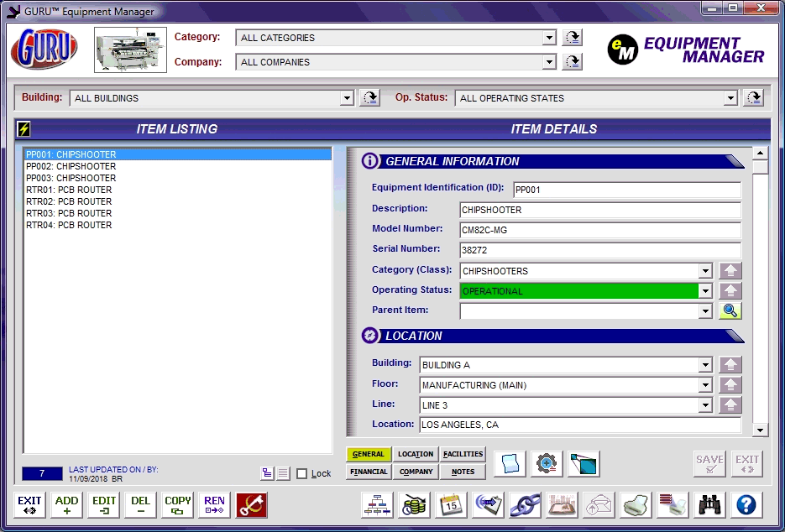The image size is (785, 532).
Task: Click the up-arrow button next to Operating Status
Action: [x=730, y=291]
